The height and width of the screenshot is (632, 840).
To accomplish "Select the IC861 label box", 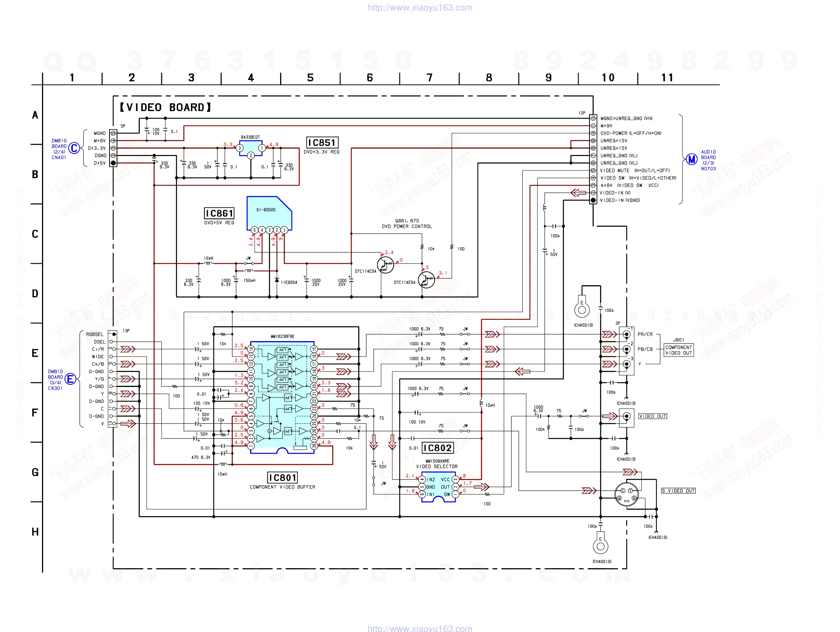I will coord(219,213).
